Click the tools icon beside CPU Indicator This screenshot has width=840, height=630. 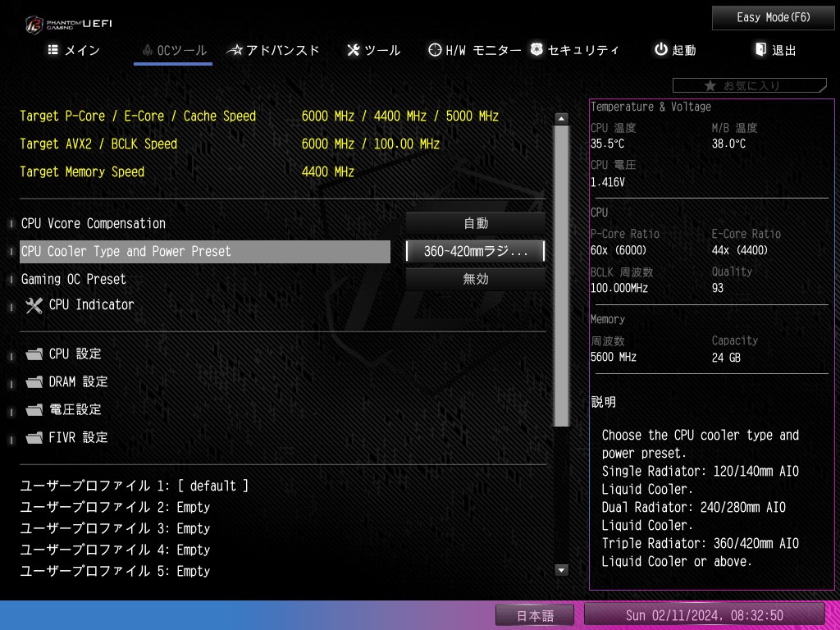pyautogui.click(x=34, y=305)
